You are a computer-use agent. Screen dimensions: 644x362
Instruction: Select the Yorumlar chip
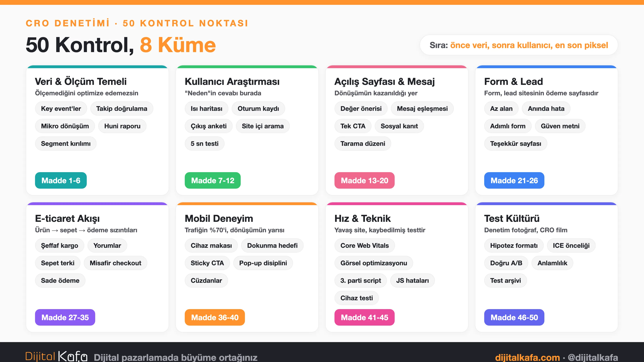coord(107,245)
